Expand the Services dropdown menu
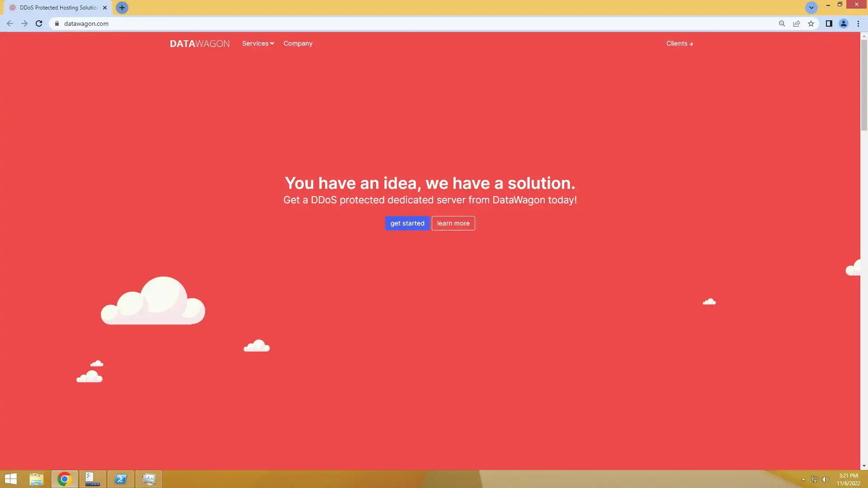This screenshot has width=868, height=488. 258,43
